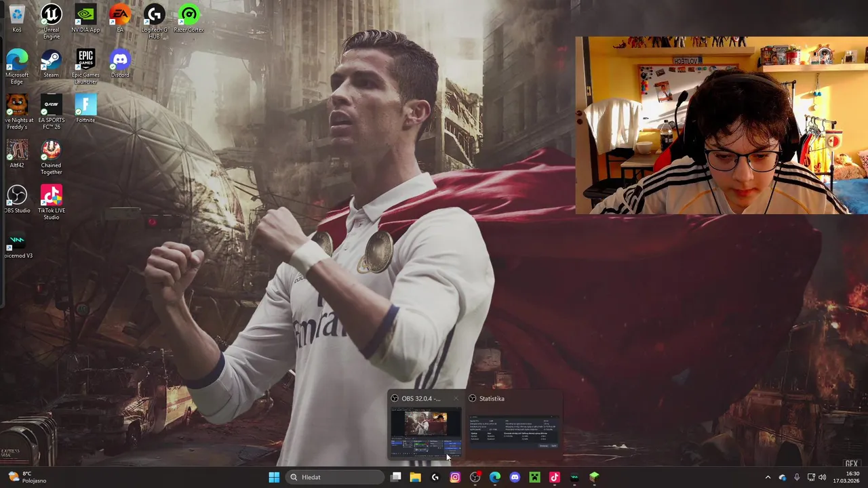Image resolution: width=868 pixels, height=488 pixels.
Task: Open Minecraft creeper icon on the taskbar
Action: [534, 477]
